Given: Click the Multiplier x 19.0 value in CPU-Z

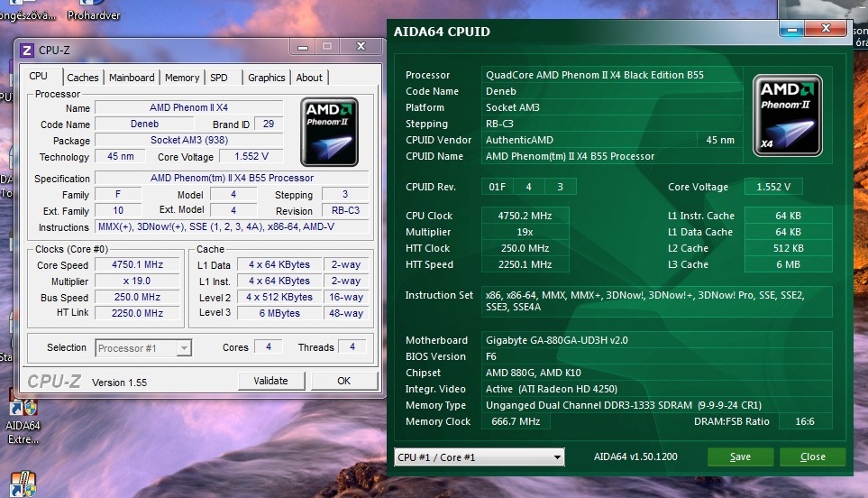Looking at the screenshot, I should [137, 281].
